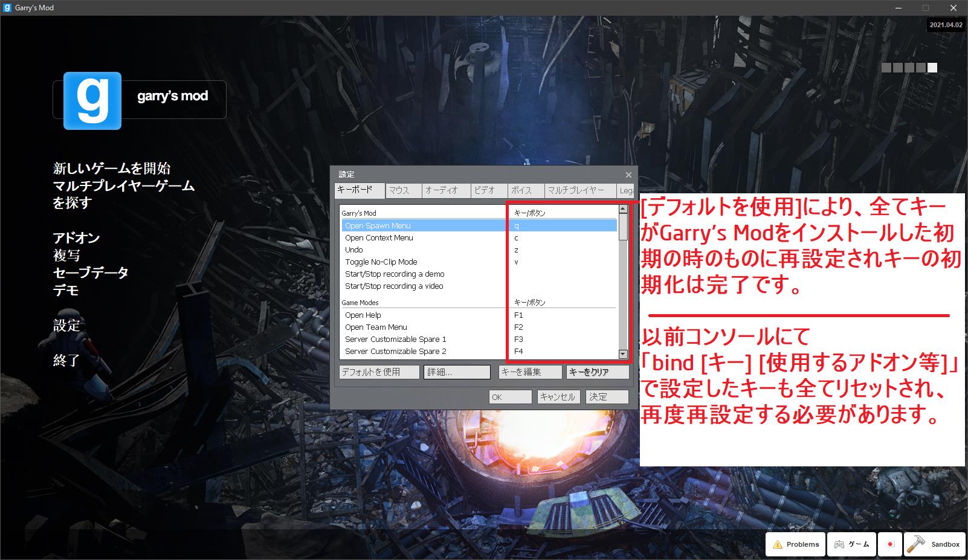Screen dimensions: 968x560
Task: Click the keybind list scroll down arrow
Action: [x=623, y=355]
